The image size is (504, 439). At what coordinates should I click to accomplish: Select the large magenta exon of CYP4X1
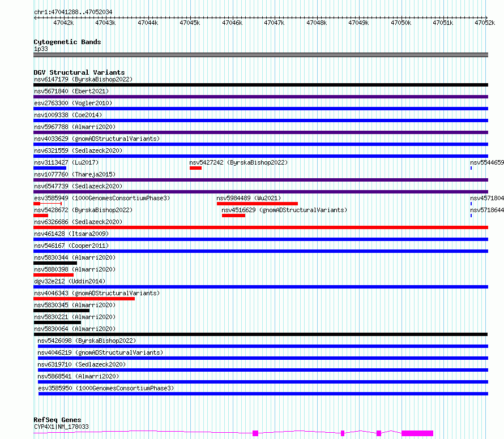pyautogui.click(x=417, y=433)
